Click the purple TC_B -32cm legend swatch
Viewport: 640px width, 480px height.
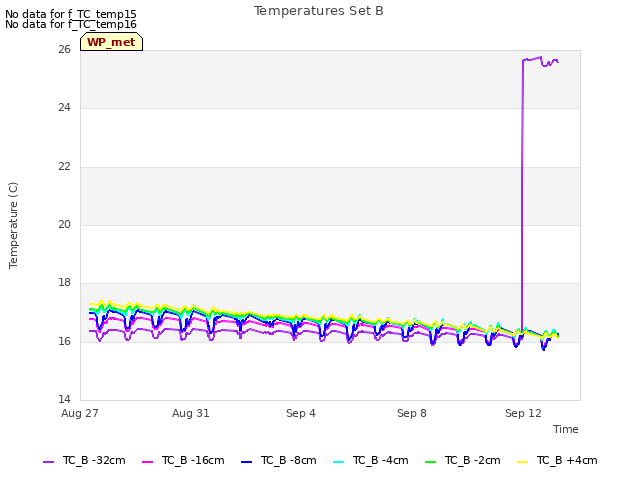(x=48, y=462)
